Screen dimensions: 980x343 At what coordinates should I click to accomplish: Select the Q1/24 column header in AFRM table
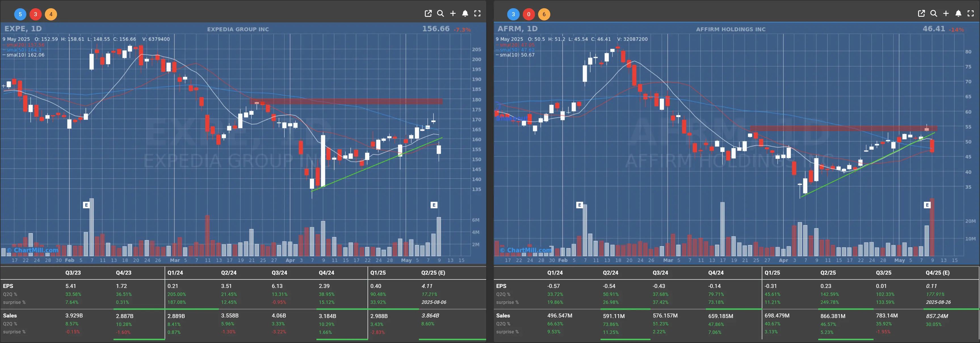(x=555, y=273)
